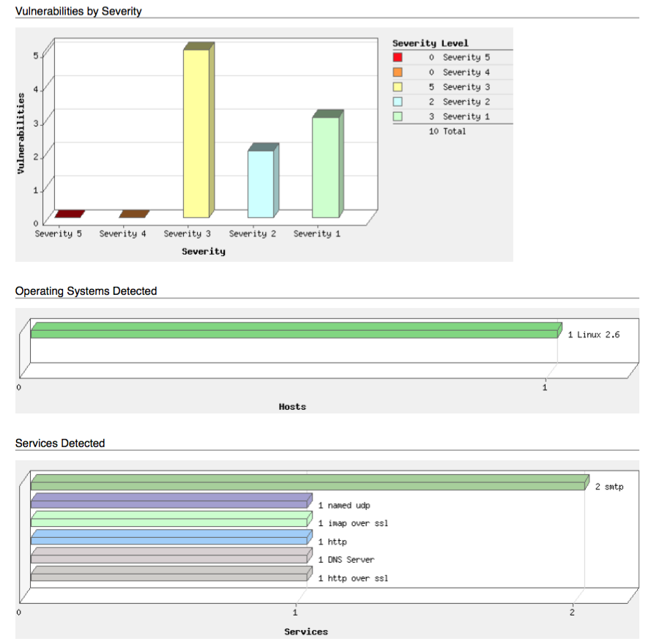Click the flat brown Severity 4 bar

(x=134, y=214)
